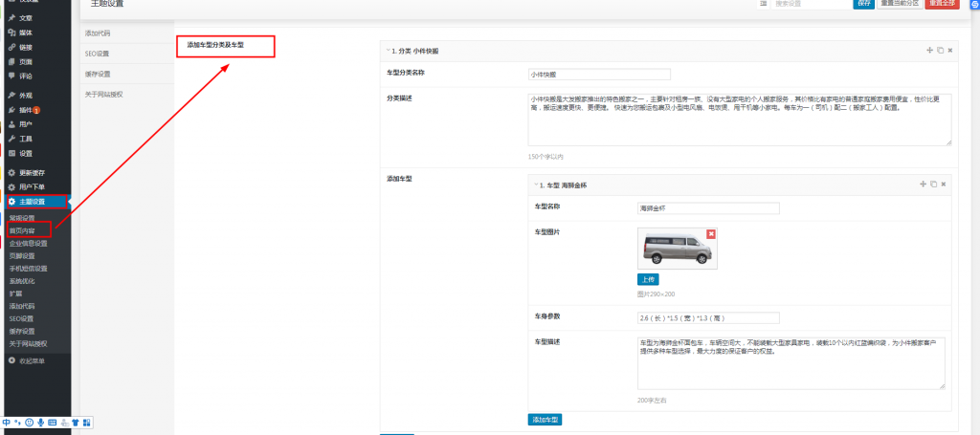980x435 pixels.
Task: Click the blue 保存 save button
Action: [x=864, y=3]
